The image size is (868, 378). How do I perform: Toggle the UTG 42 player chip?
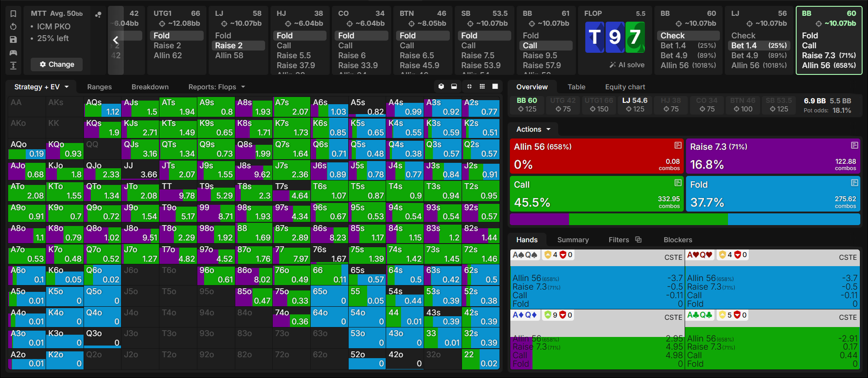click(x=563, y=105)
